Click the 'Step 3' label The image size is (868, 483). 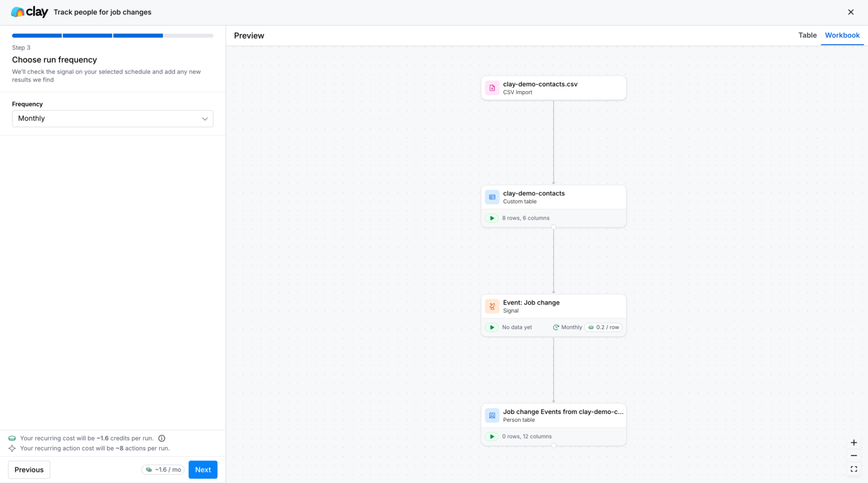pos(21,48)
